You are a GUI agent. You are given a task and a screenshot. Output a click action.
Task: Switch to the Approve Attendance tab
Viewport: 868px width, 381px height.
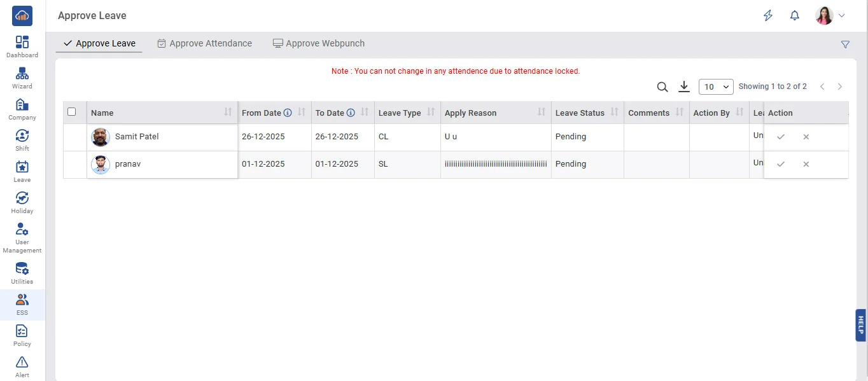click(x=204, y=44)
